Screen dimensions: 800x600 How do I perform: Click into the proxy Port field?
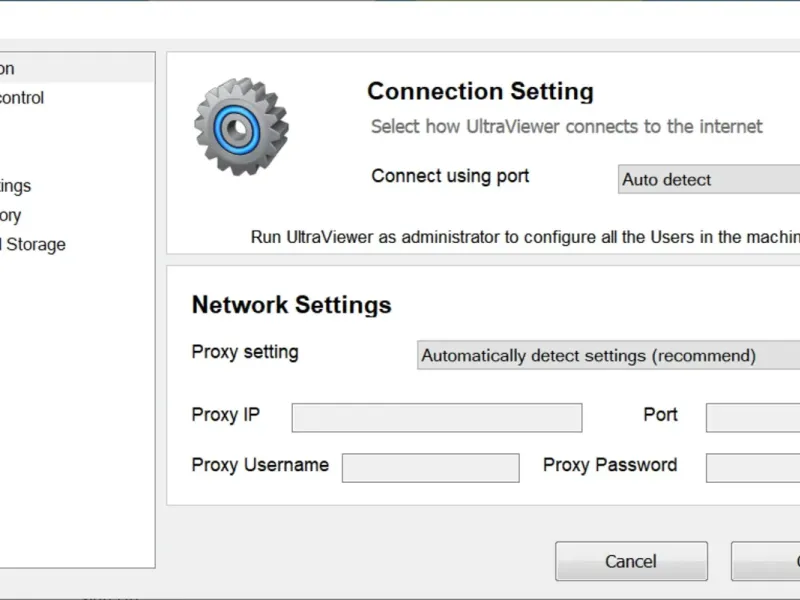click(x=752, y=418)
